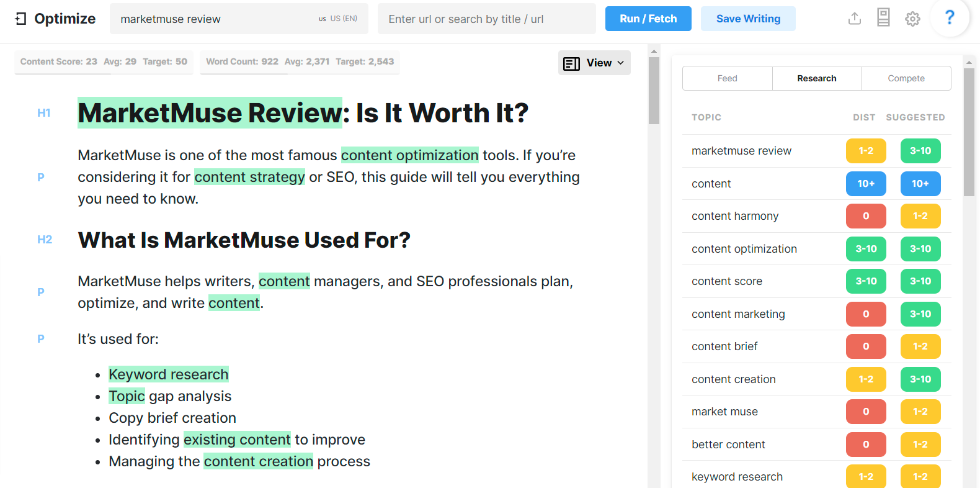This screenshot has width=980, height=488.
Task: Click the exit icon beside Optimize
Action: pos(20,19)
